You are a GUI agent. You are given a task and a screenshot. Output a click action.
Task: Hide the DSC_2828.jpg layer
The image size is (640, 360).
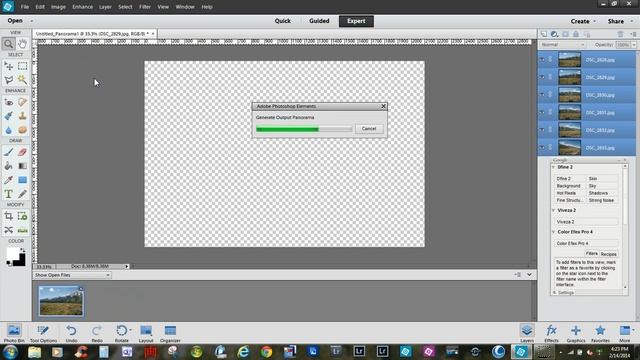(x=542, y=60)
